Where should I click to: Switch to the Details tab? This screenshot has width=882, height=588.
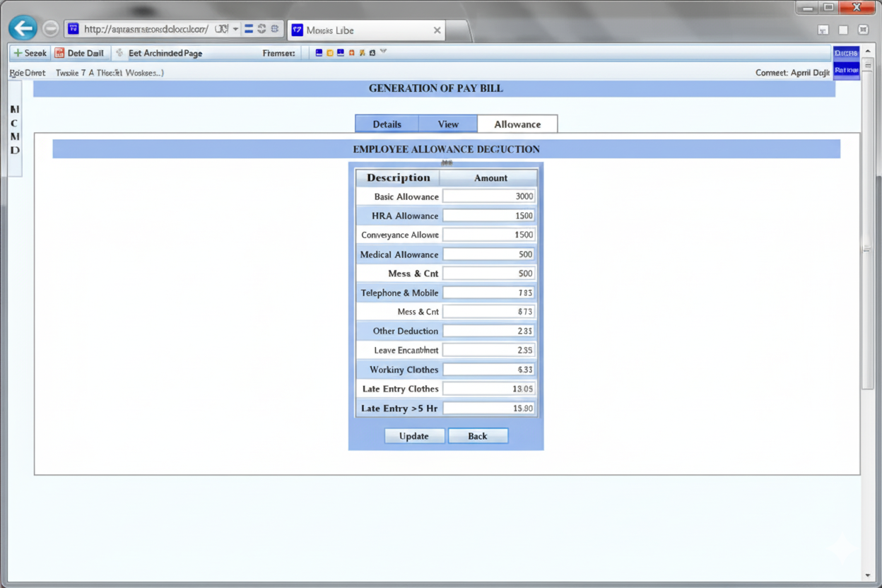387,124
